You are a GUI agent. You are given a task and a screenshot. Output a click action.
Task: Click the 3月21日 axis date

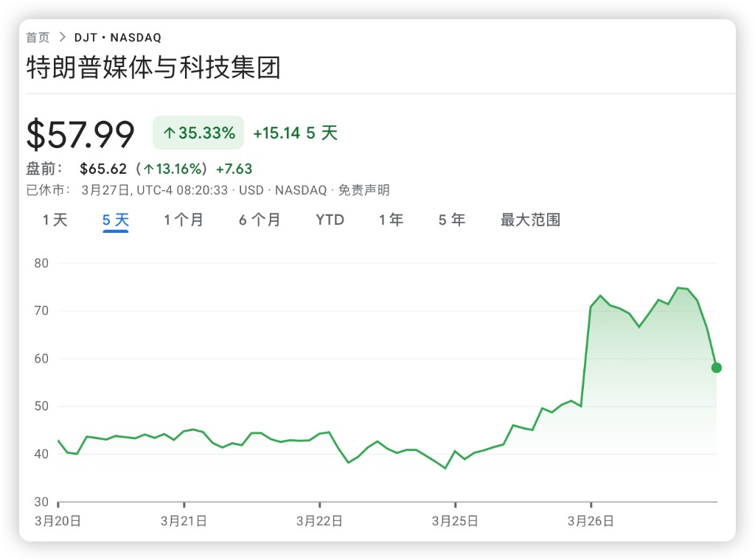point(184,521)
